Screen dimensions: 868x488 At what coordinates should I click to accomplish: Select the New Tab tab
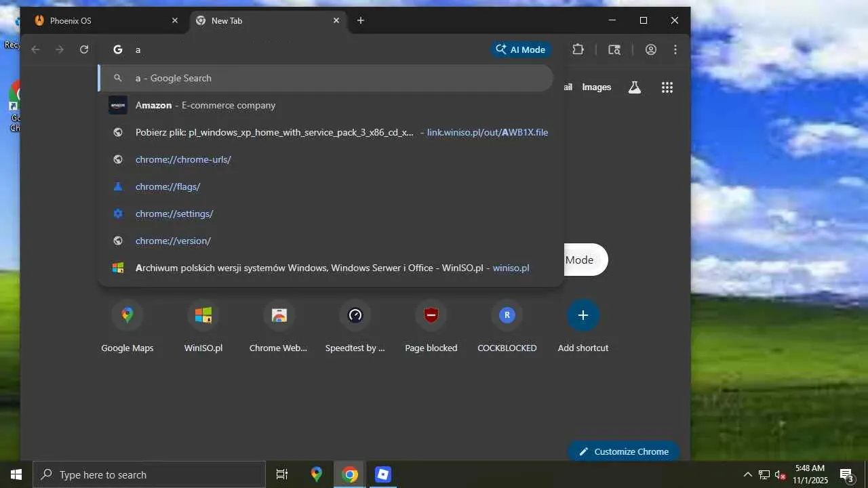(x=268, y=20)
